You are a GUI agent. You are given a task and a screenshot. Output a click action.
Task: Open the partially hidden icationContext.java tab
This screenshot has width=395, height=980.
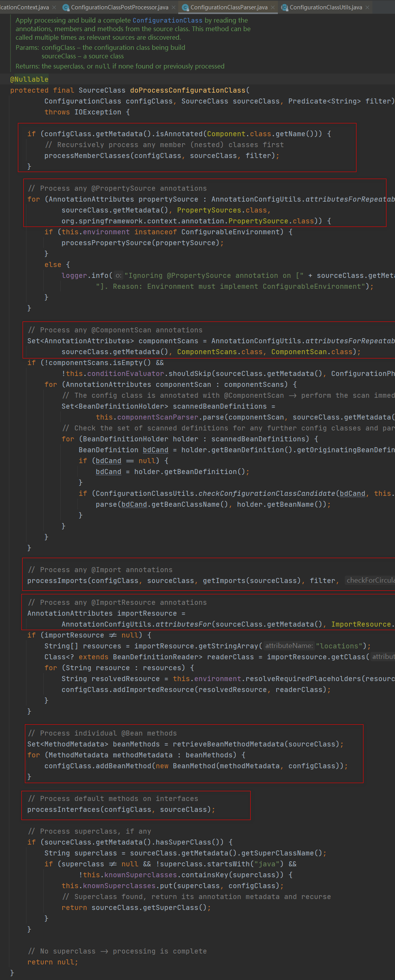[24, 7]
